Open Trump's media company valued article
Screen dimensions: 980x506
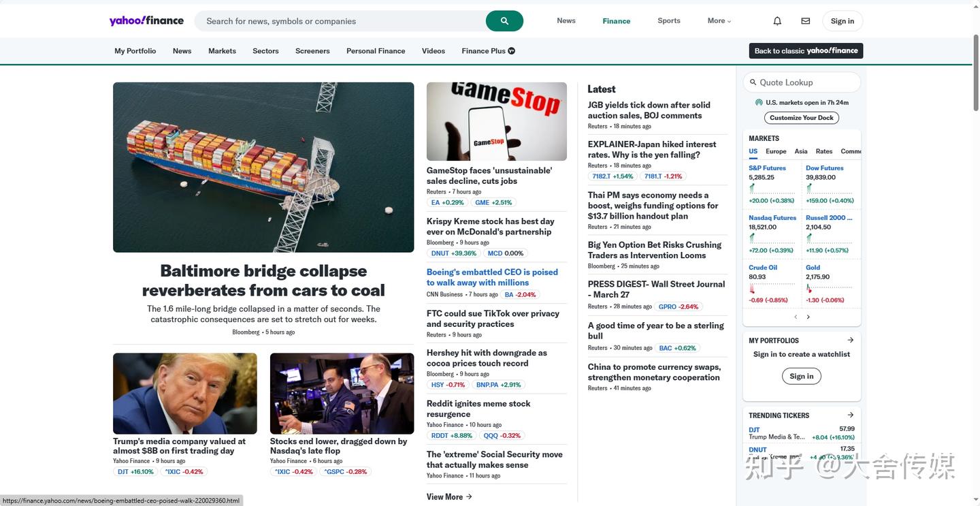179,446
